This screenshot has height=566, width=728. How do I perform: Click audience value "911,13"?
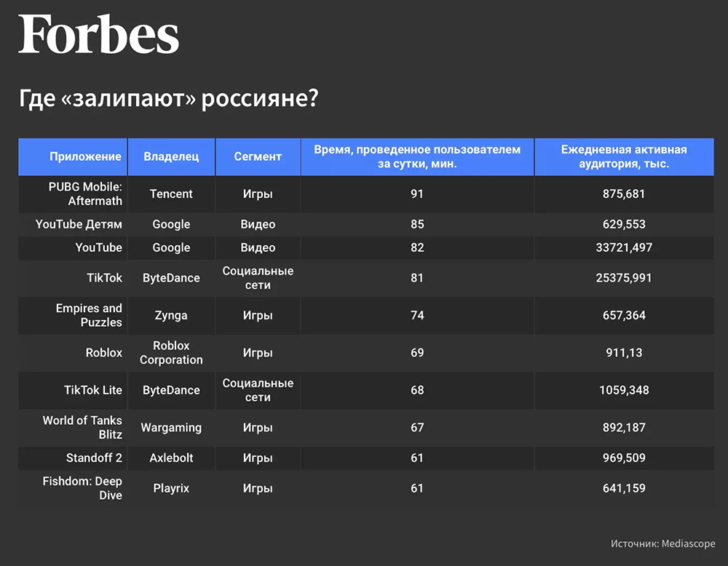click(624, 353)
